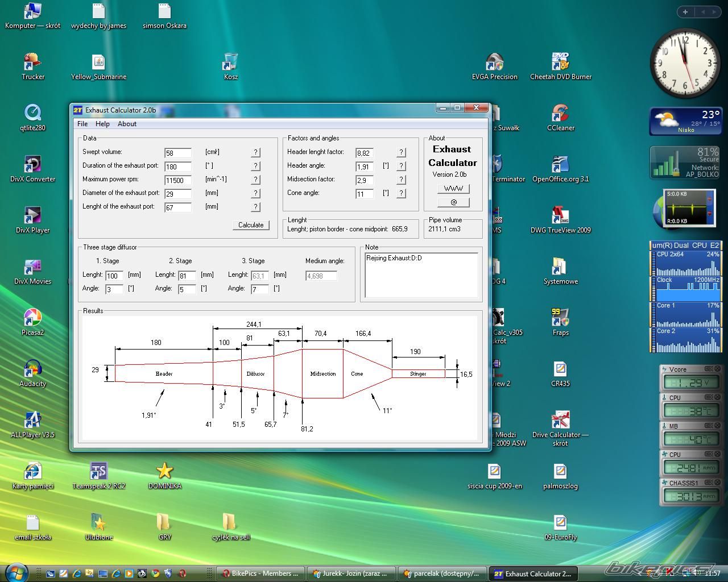Focus the Duration of the exhaust port field
The width and height of the screenshot is (728, 582).
(178, 167)
